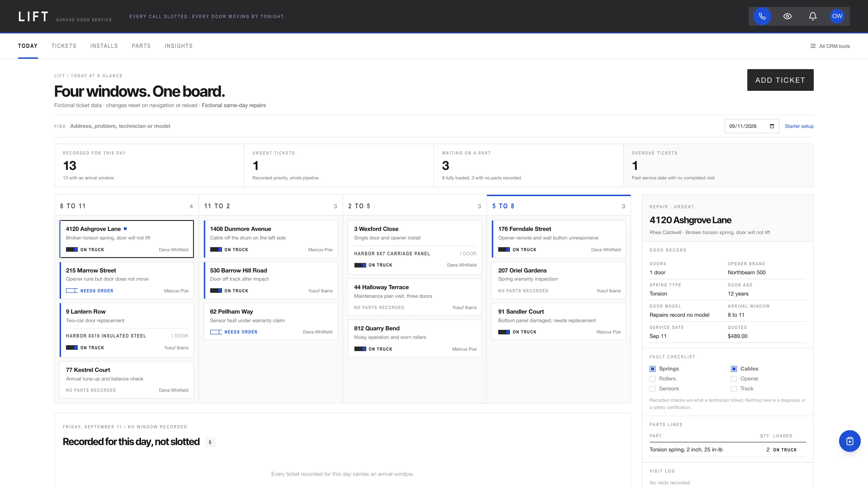Click Needs Order stock icon on 215 Marrow Street
The height and width of the screenshot is (488, 868).
coord(72,291)
